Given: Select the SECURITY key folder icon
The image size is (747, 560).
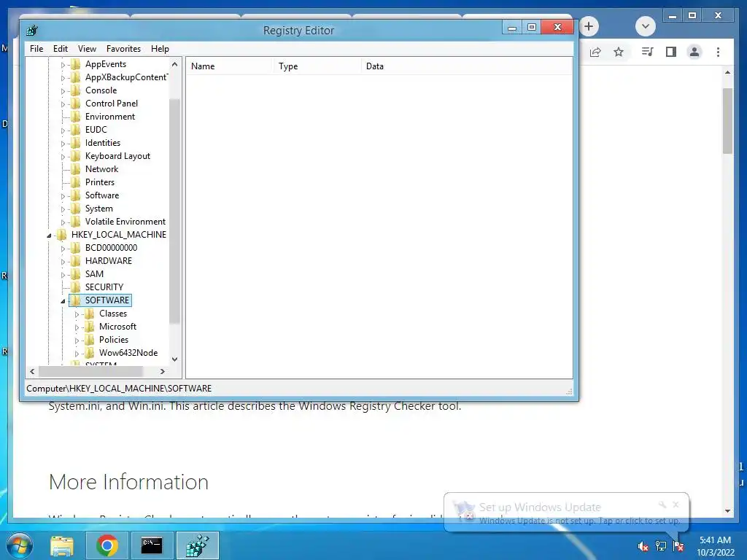Looking at the screenshot, I should [75, 287].
